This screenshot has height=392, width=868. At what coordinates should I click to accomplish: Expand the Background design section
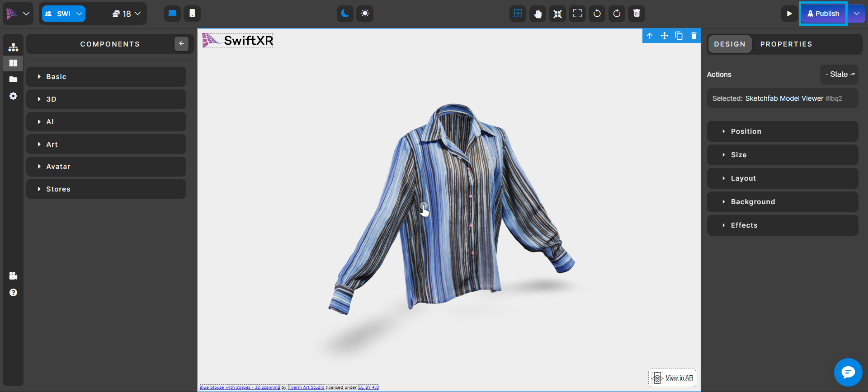click(782, 202)
